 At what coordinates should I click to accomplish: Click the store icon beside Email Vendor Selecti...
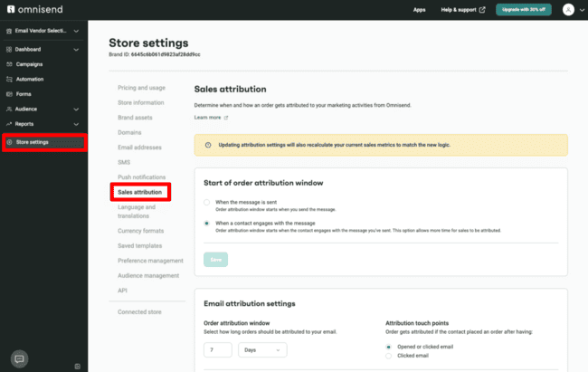9,31
